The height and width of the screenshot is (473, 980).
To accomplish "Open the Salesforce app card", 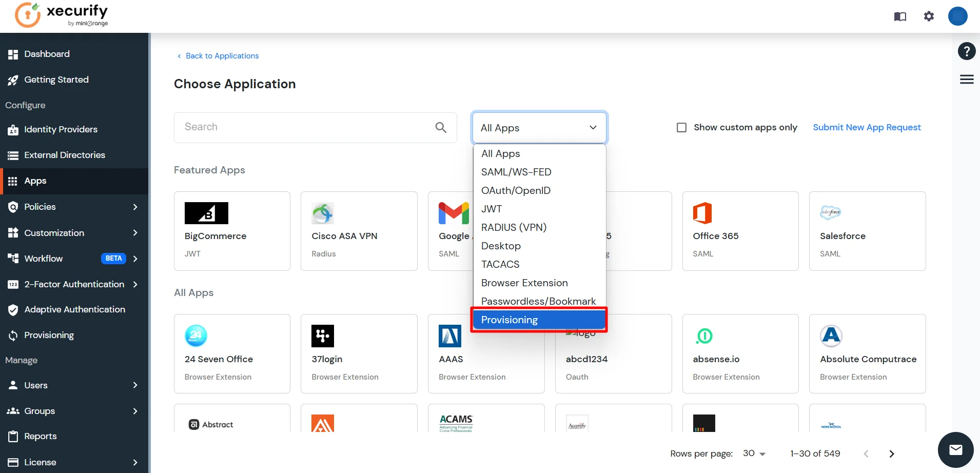I will [x=868, y=231].
